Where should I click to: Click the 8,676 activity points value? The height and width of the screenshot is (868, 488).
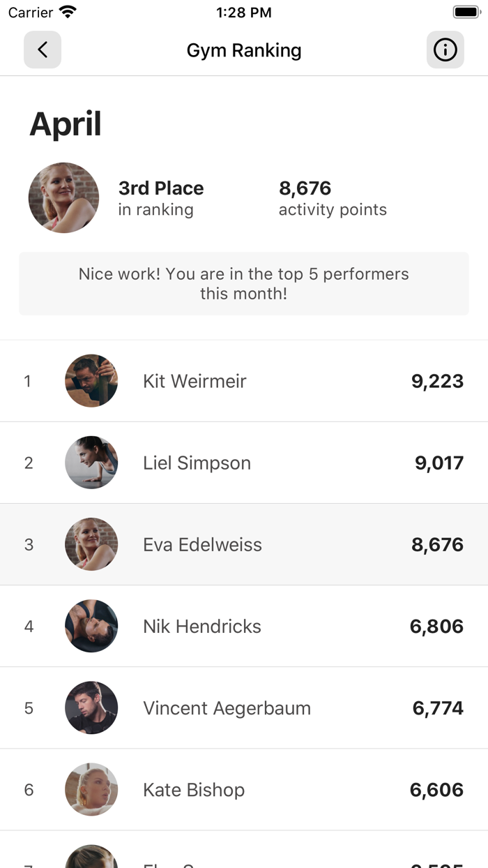coord(305,188)
